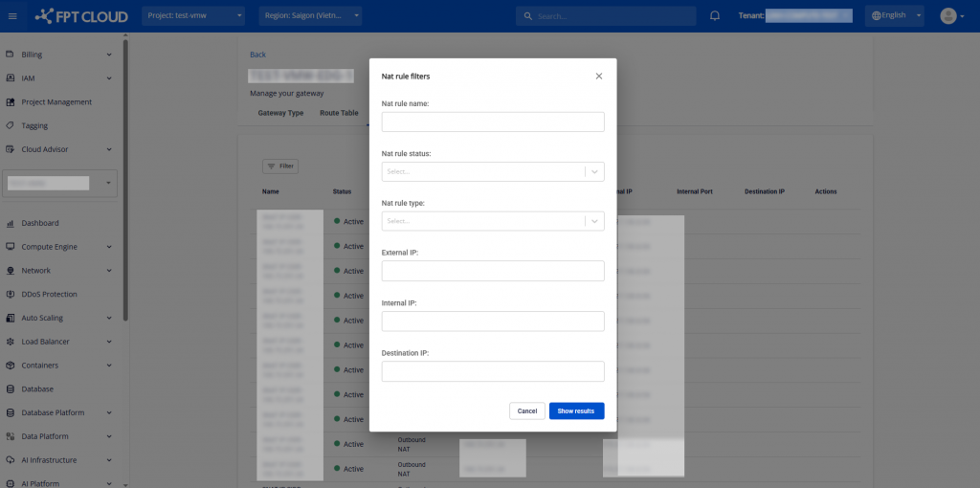Open the hamburger menu icon
This screenshot has width=980, height=488.
click(12, 15)
